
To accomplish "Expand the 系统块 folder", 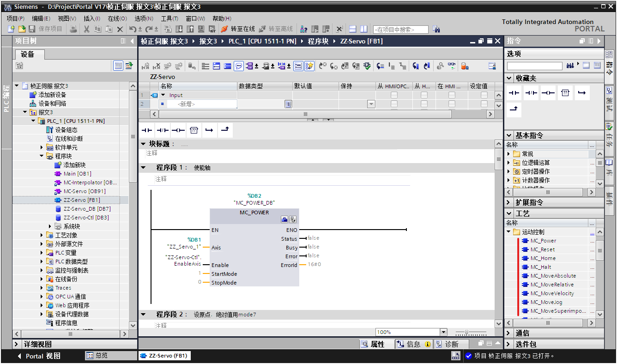I will 50,226.
